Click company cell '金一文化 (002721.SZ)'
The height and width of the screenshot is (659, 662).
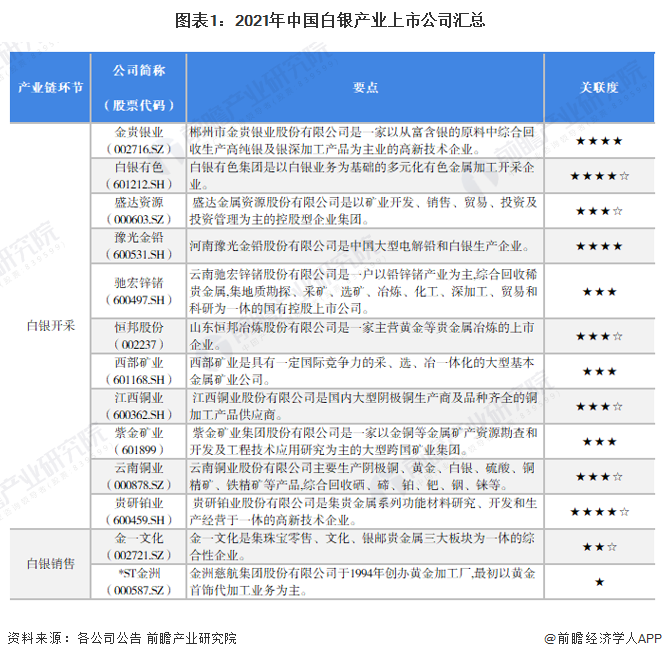(138, 546)
